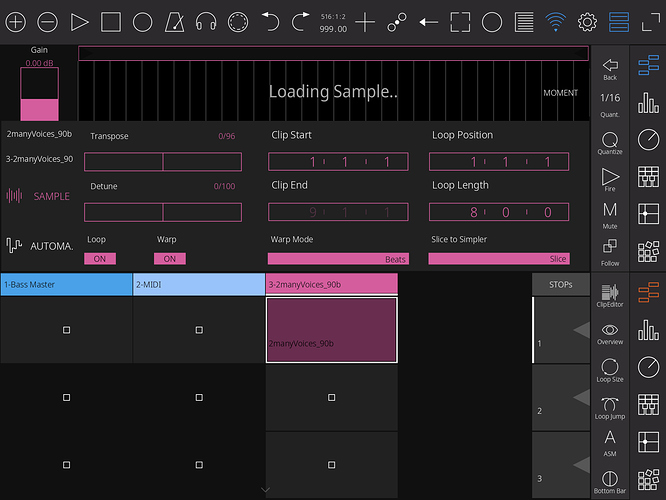Open the Warp Mode Beats dropdown
Image resolution: width=666 pixels, height=500 pixels.
click(338, 258)
